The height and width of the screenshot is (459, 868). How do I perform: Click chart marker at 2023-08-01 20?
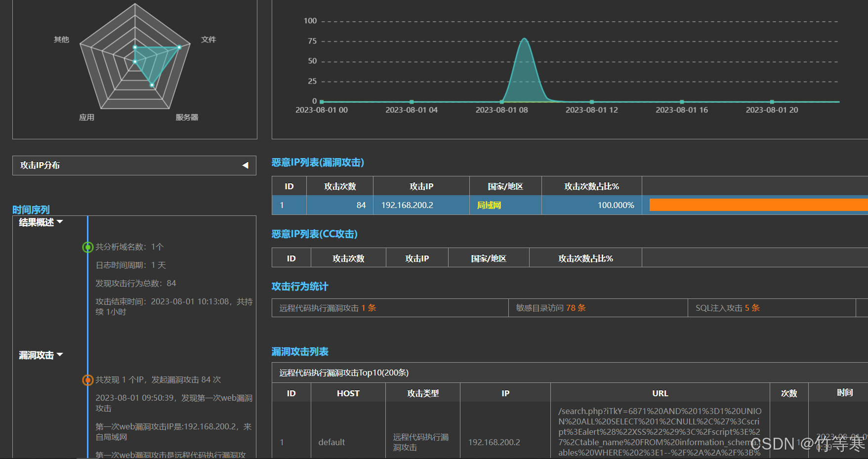pos(772,102)
